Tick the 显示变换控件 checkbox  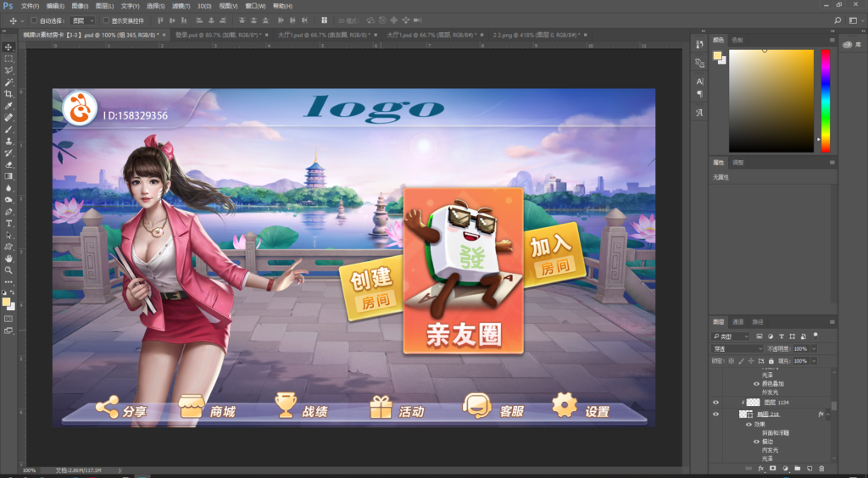pyautogui.click(x=105, y=19)
